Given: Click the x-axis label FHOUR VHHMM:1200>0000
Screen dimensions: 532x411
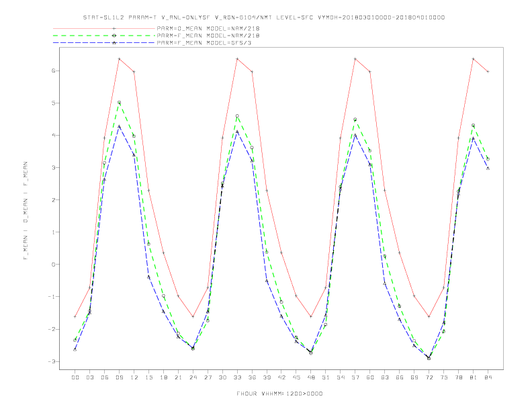Looking at the screenshot, I should pos(279,394).
